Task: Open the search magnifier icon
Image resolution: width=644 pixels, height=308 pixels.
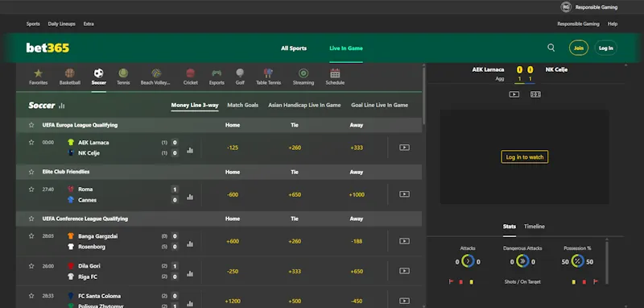Action: click(551, 48)
